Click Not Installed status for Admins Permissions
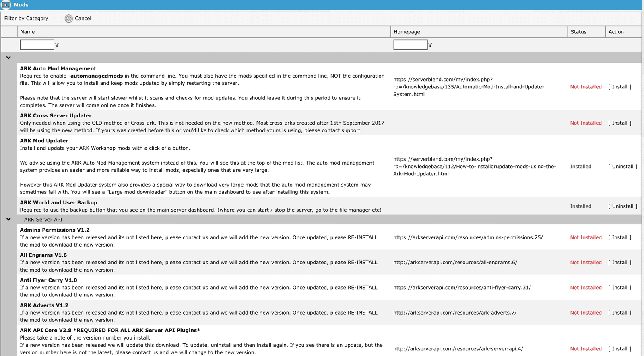This screenshot has width=644, height=356. (586, 238)
